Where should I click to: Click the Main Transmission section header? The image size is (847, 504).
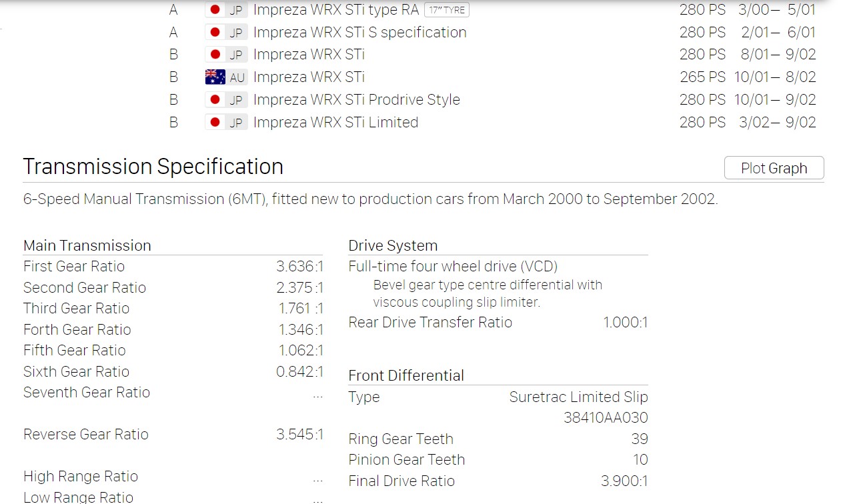tap(87, 245)
